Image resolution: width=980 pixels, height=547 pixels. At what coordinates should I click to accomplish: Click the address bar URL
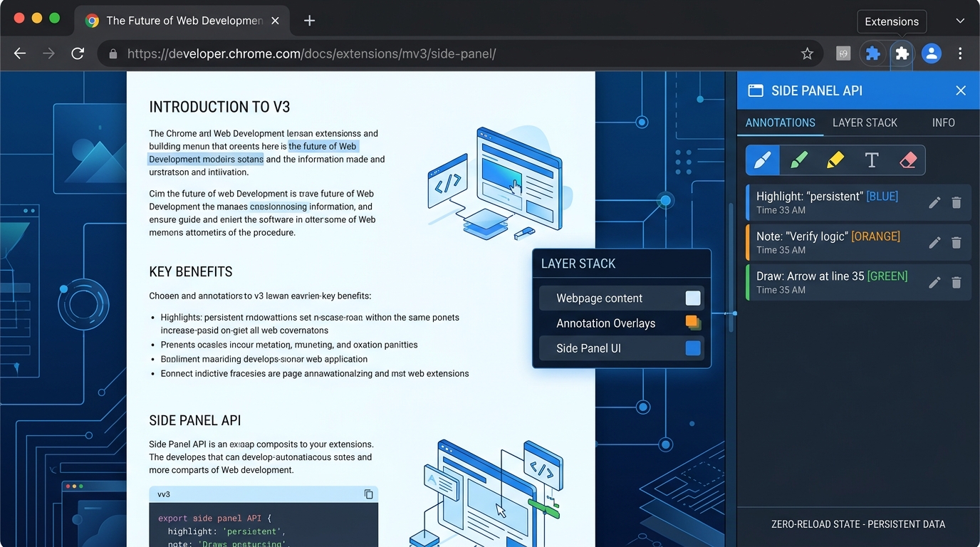pos(311,53)
